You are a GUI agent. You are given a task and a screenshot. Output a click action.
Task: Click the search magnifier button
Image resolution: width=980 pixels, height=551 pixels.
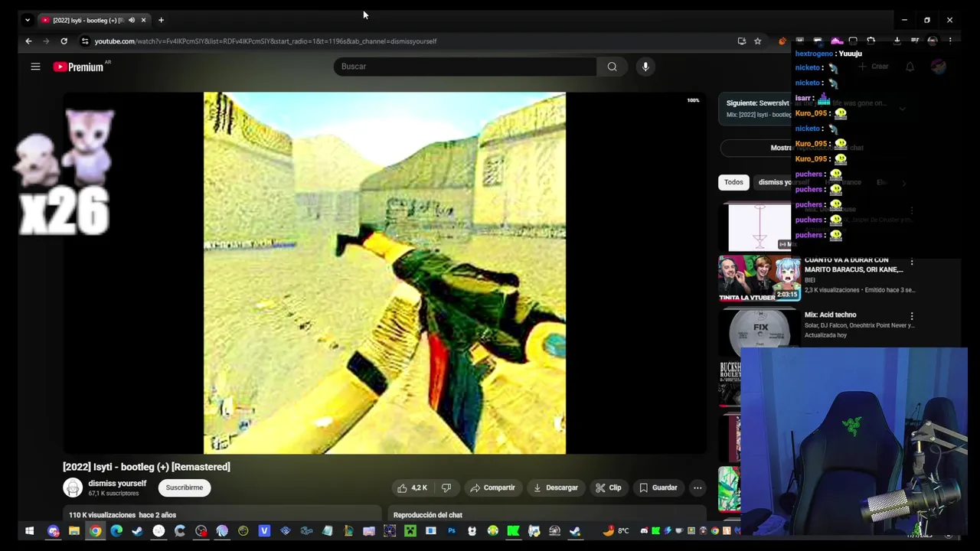point(612,67)
